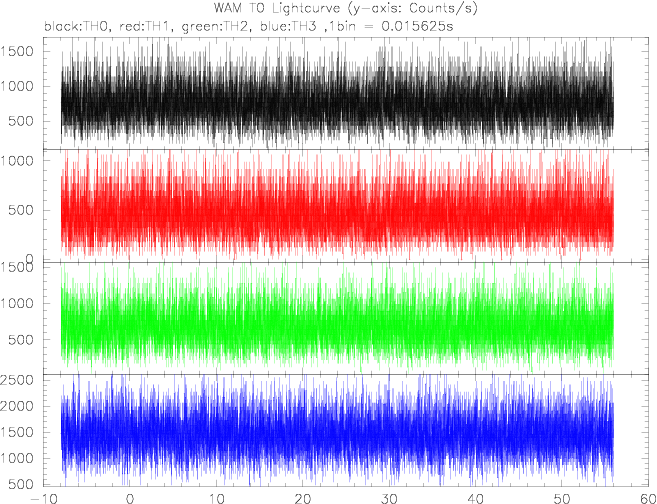Click inside the green TH2 lightcurve panel
The height and width of the screenshot is (504, 657).
(347, 318)
